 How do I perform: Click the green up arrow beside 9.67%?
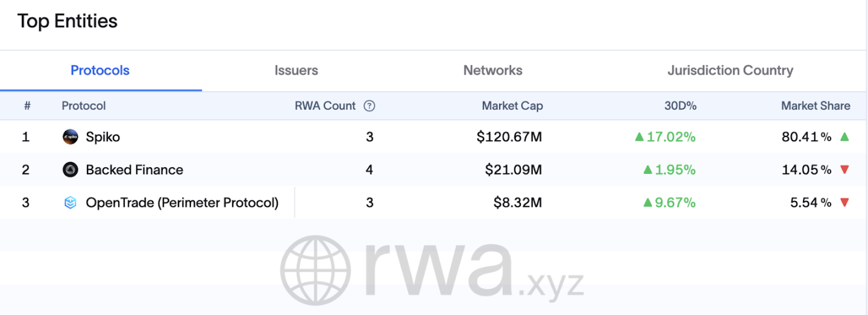point(648,203)
